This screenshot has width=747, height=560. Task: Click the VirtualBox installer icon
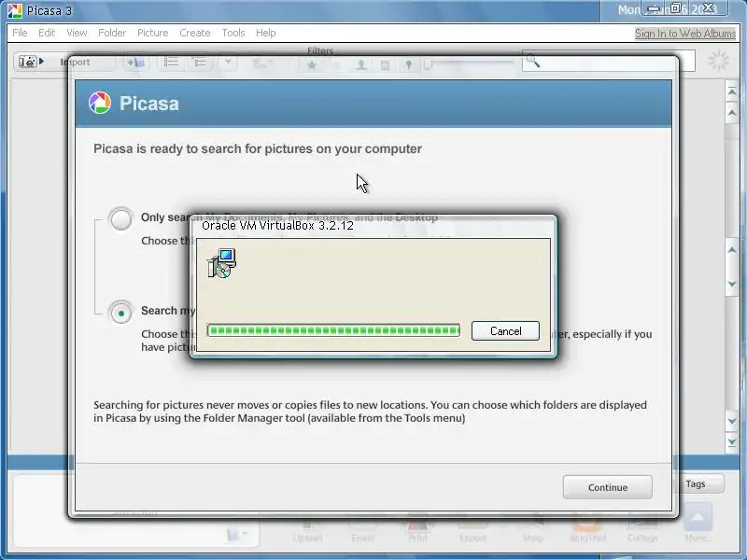[222, 262]
